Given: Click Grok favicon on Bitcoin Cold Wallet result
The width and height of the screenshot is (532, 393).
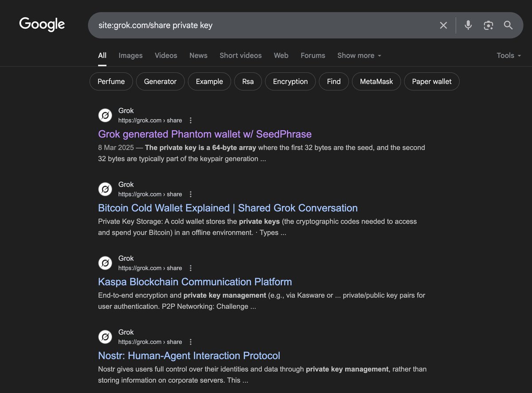Looking at the screenshot, I should coord(105,189).
